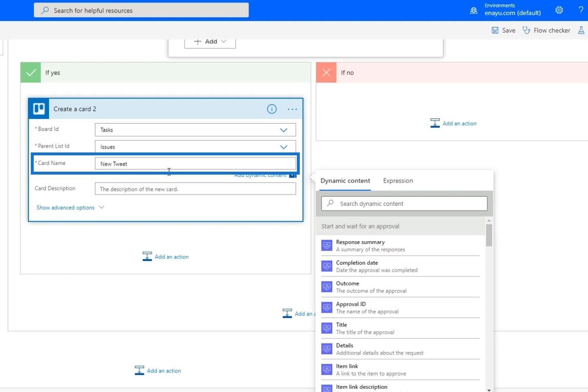This screenshot has height=392, width=588.
Task: Open the ellipsis menu of Create a card 2
Action: (x=292, y=109)
